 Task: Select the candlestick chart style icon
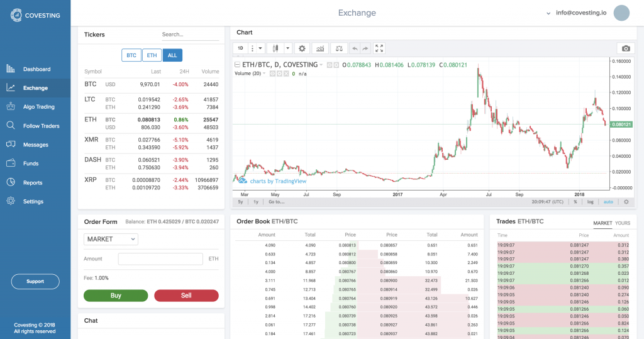tap(275, 48)
